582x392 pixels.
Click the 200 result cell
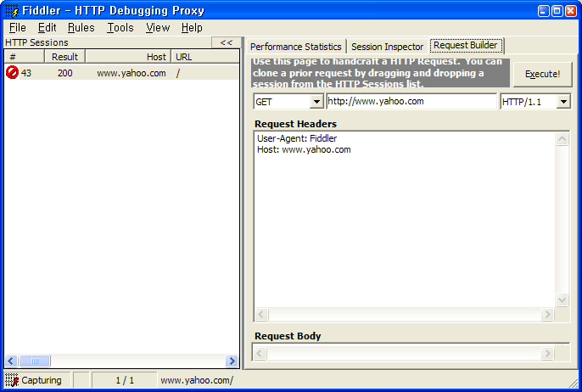click(x=65, y=73)
